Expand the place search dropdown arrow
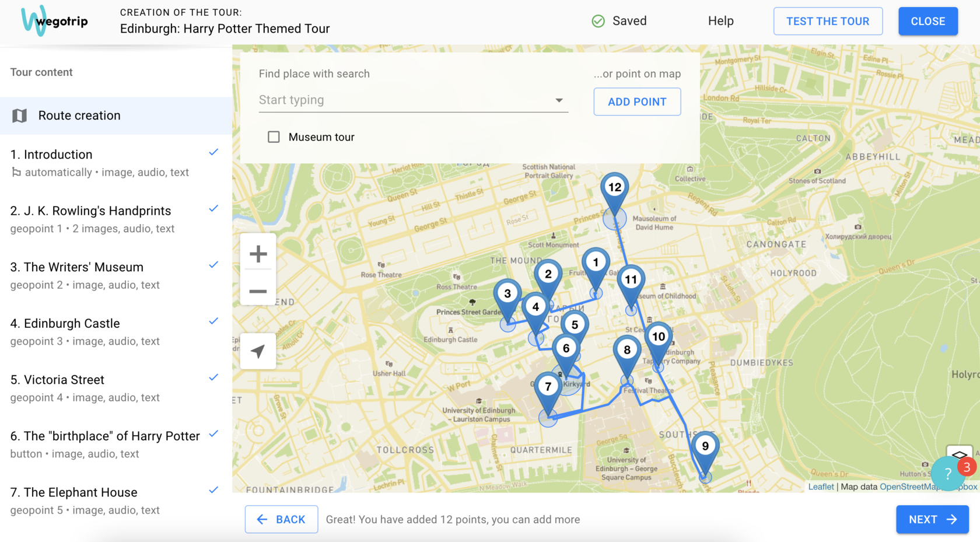This screenshot has width=980, height=542. coord(559,100)
